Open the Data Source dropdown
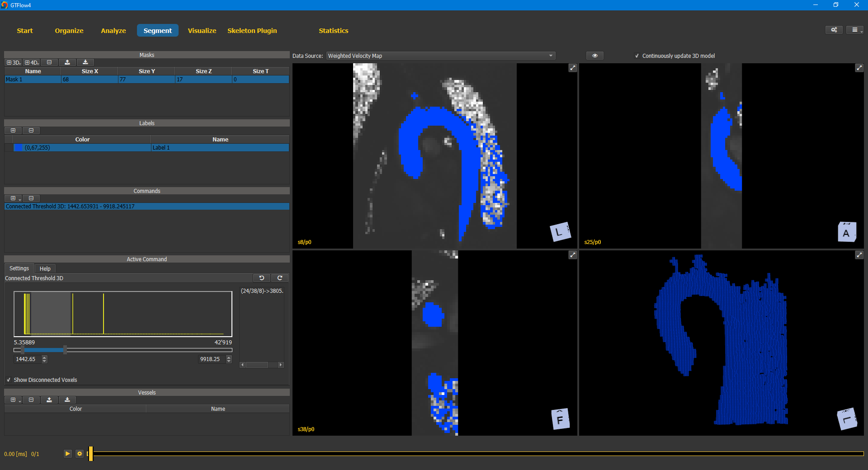The image size is (868, 470). pyautogui.click(x=441, y=56)
